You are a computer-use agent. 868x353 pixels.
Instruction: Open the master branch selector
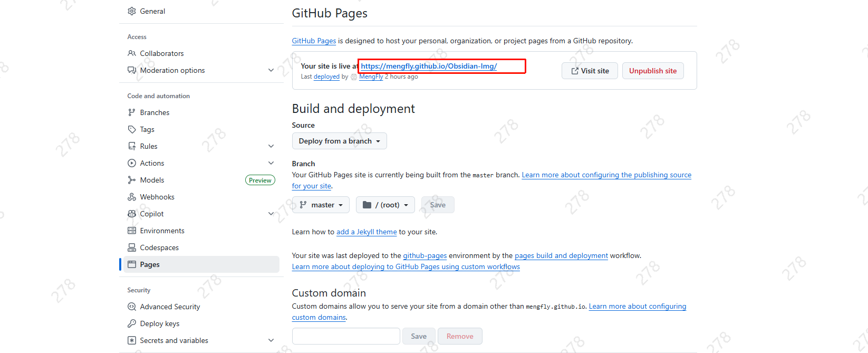pyautogui.click(x=321, y=205)
